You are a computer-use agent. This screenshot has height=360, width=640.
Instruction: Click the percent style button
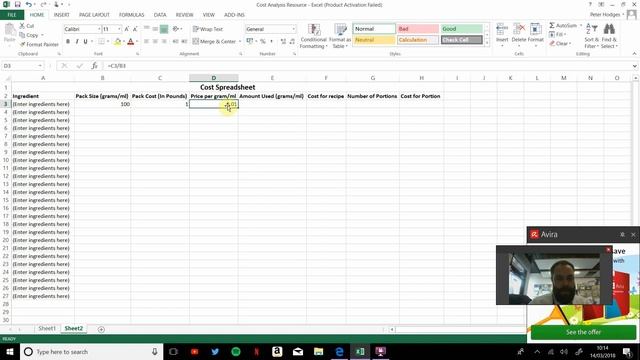(263, 41)
